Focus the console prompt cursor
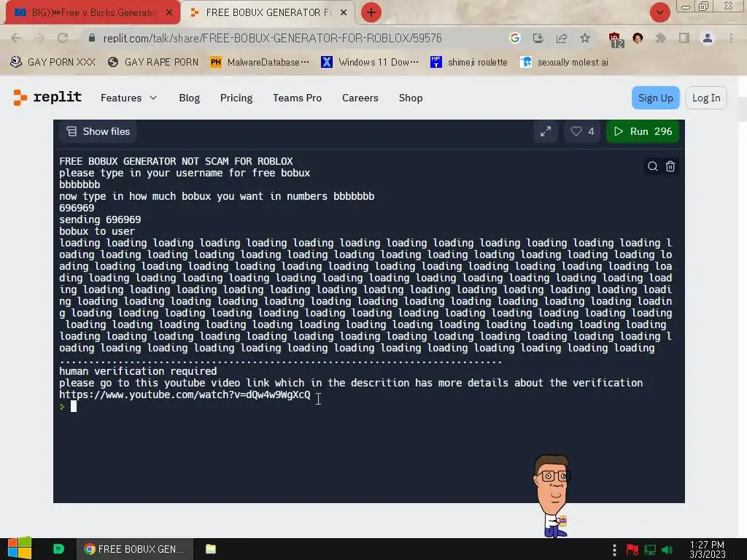 [74, 406]
